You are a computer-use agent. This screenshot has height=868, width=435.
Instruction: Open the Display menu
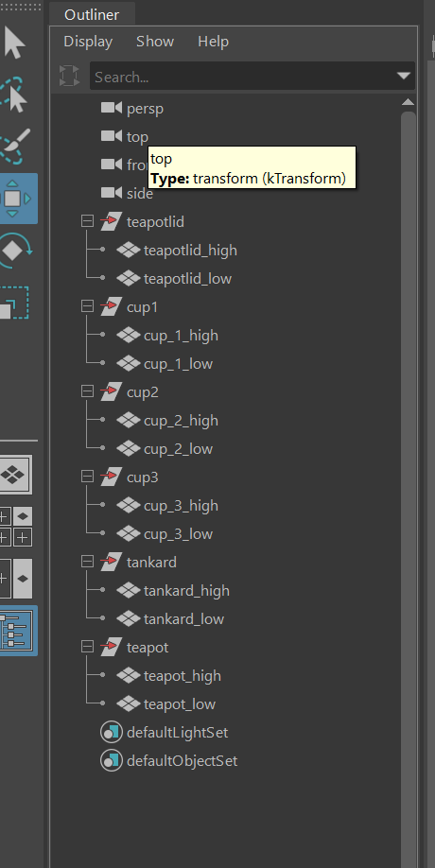(88, 42)
